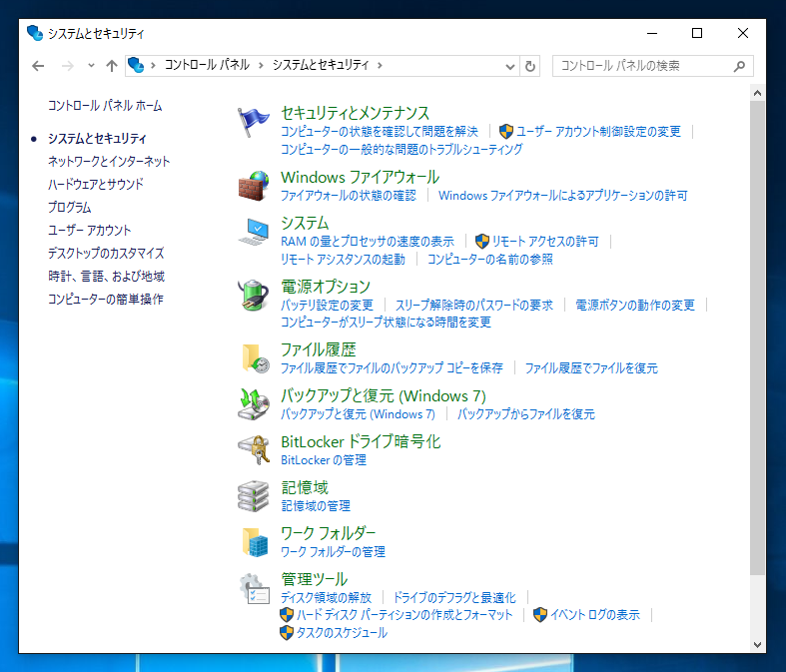Expand chevron after コントロール パネル breadcrumb

point(261,65)
